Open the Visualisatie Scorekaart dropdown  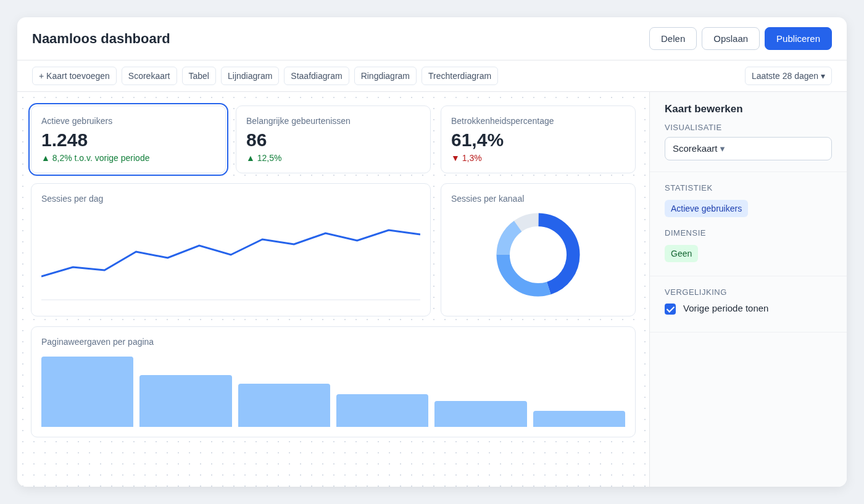[x=748, y=149]
